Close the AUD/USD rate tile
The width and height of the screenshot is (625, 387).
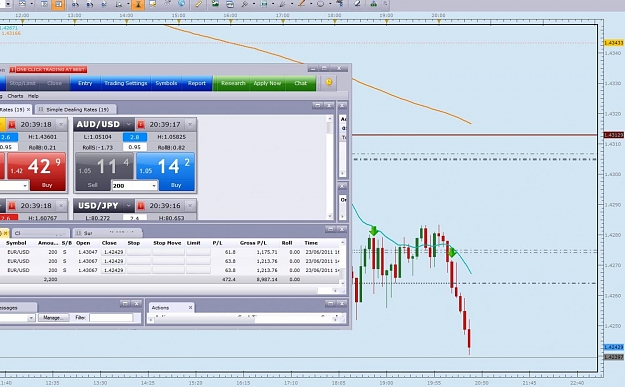click(190, 125)
